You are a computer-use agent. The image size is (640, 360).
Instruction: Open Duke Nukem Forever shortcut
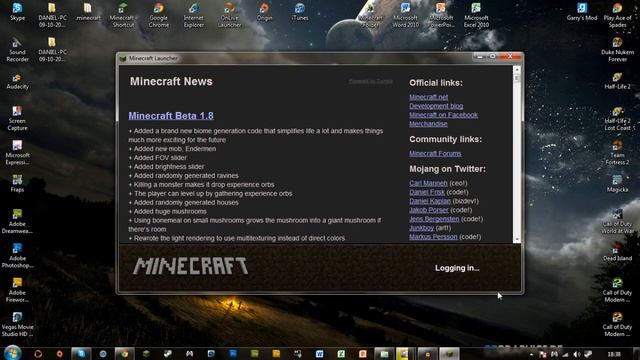coord(617,49)
